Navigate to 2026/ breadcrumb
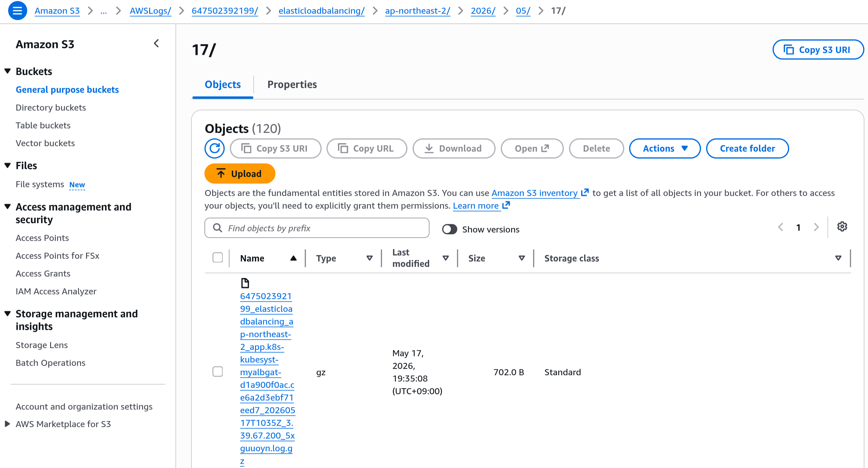The height and width of the screenshot is (468, 868). (483, 11)
